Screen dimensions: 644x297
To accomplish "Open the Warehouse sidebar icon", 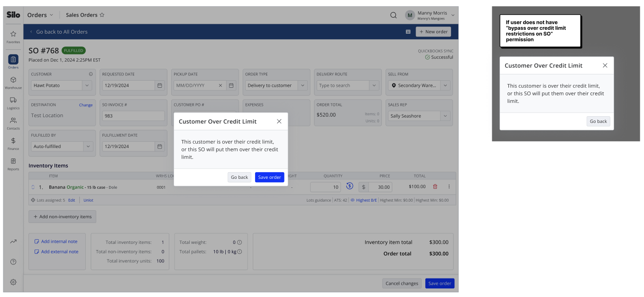I will [x=13, y=83].
